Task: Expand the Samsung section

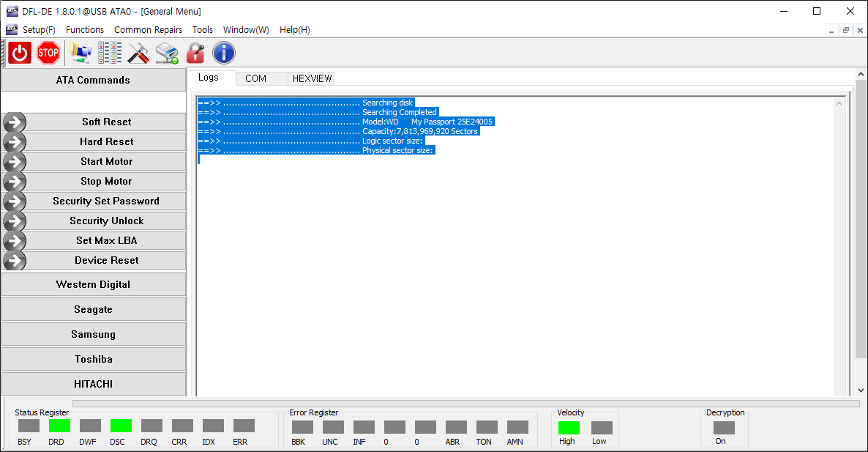Action: [93, 335]
